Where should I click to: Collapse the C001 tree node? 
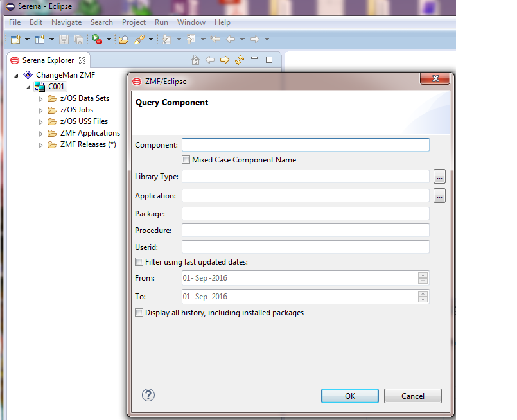tap(28, 87)
